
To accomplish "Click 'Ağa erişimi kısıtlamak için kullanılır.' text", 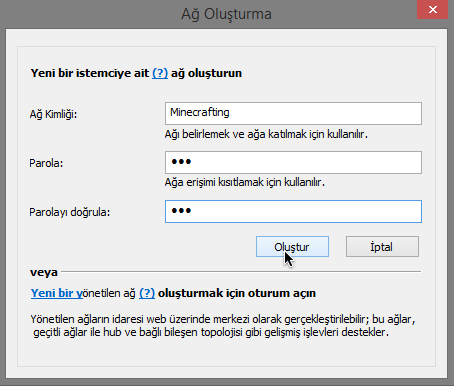I will 245,182.
